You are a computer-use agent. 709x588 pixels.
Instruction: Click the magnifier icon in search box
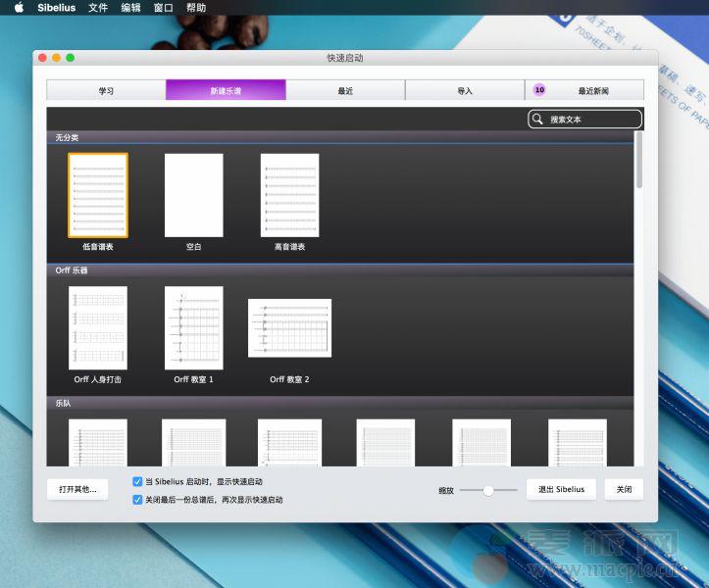click(x=537, y=120)
